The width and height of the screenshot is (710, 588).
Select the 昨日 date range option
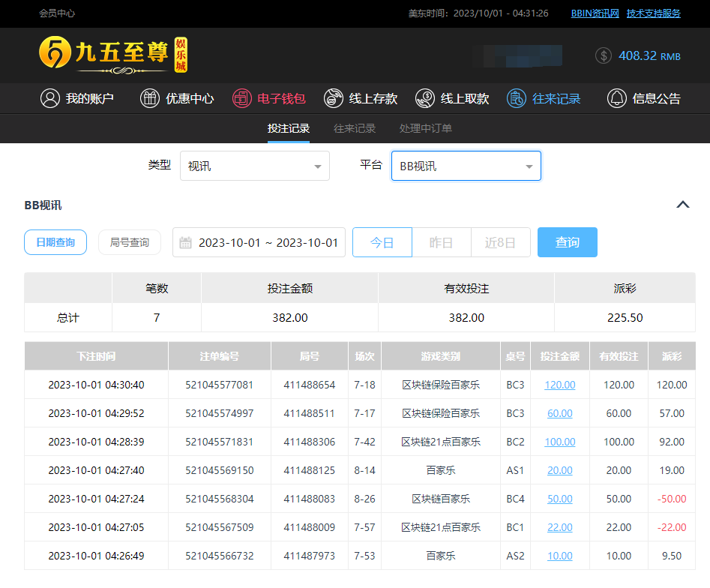tap(441, 242)
